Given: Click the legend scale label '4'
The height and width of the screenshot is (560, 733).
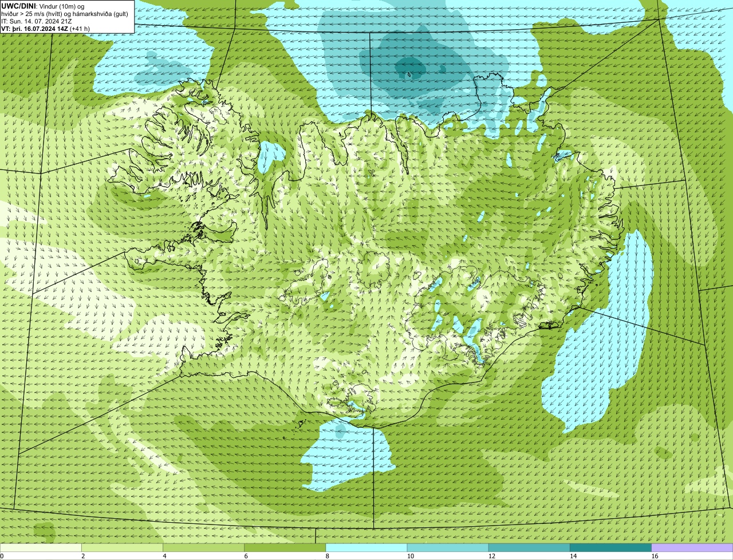Looking at the screenshot, I should click(164, 556).
